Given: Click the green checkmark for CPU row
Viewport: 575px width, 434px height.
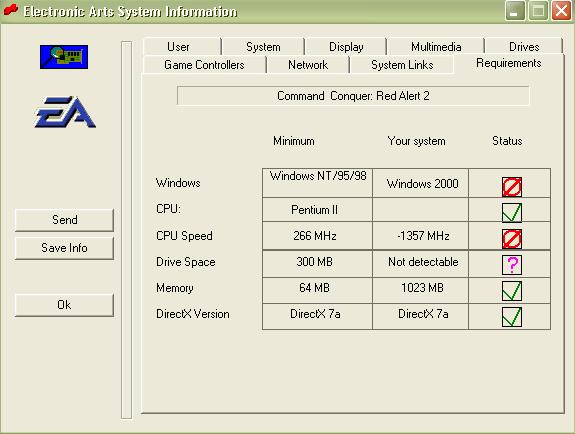Looking at the screenshot, I should [512, 213].
